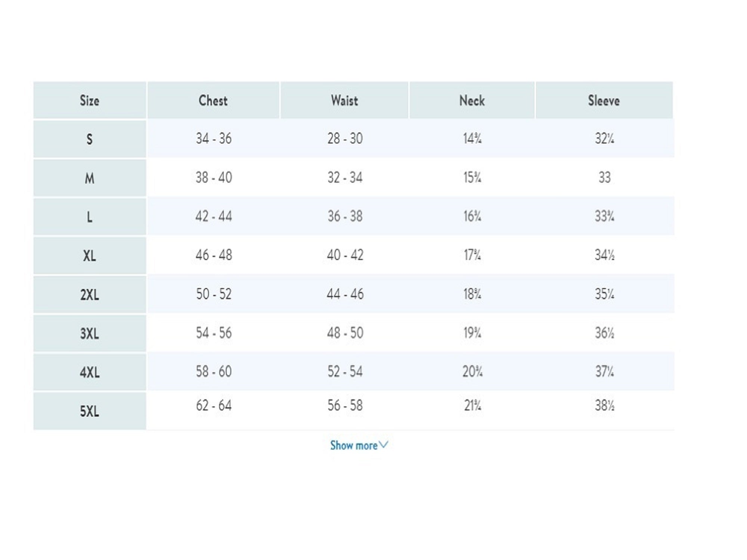747x560 pixels.
Task: Click the 52 - 54 waist cell
Action: pos(345,371)
